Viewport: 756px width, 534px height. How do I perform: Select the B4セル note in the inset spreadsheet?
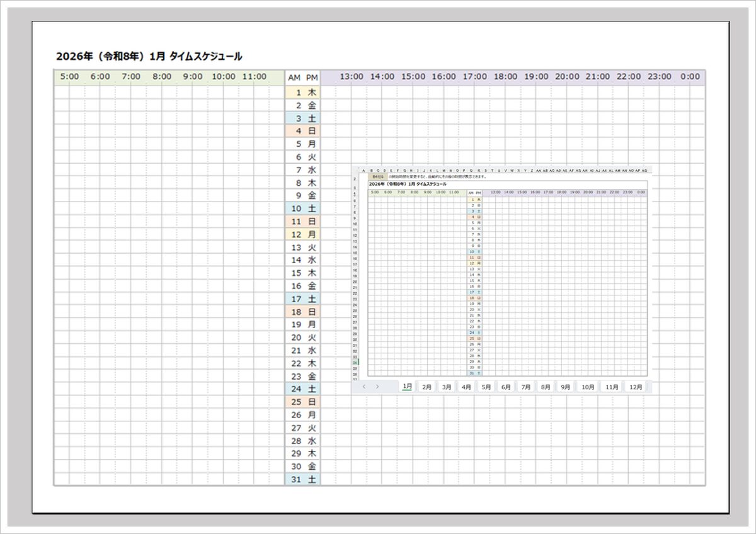(x=377, y=177)
